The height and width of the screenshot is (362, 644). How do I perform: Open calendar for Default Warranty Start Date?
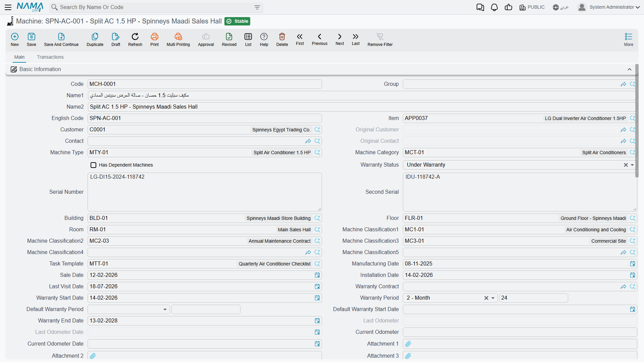point(633,309)
